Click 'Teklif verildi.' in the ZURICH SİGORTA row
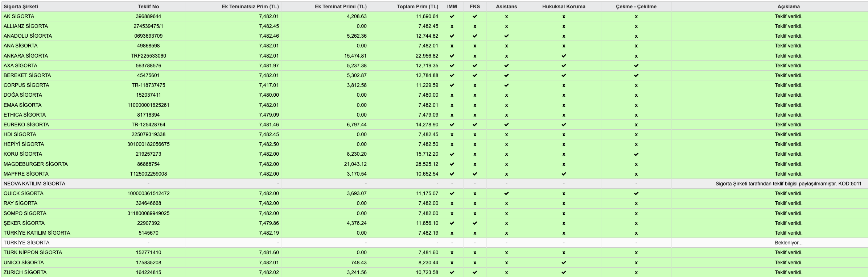 coord(789,272)
